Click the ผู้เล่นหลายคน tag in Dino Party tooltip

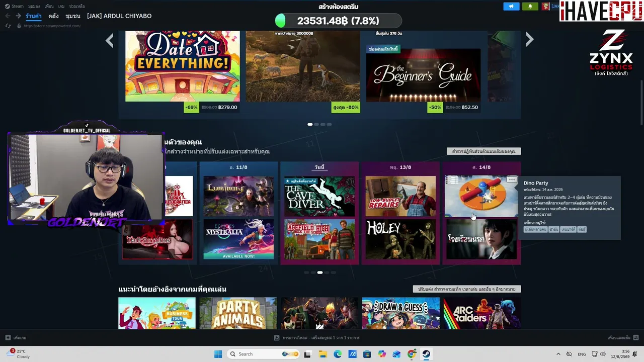(x=535, y=229)
